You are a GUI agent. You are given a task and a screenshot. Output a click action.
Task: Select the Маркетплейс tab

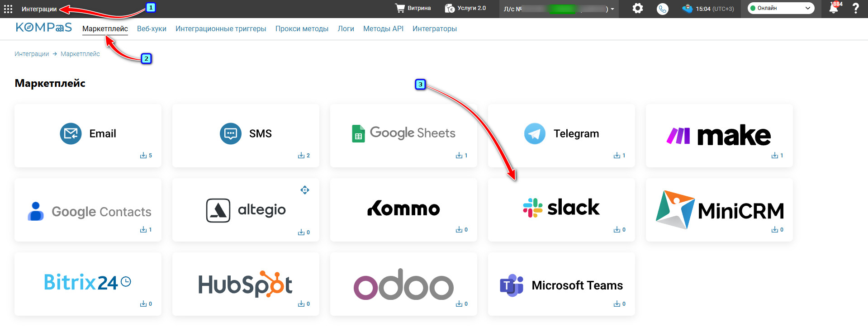(105, 29)
